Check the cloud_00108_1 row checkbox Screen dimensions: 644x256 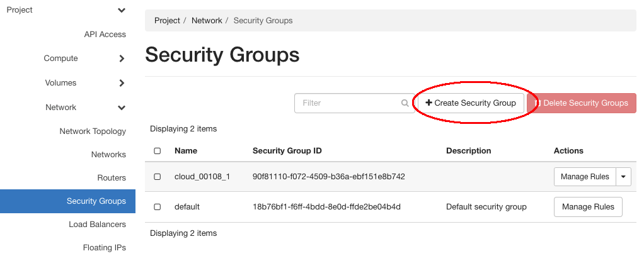pos(158,177)
